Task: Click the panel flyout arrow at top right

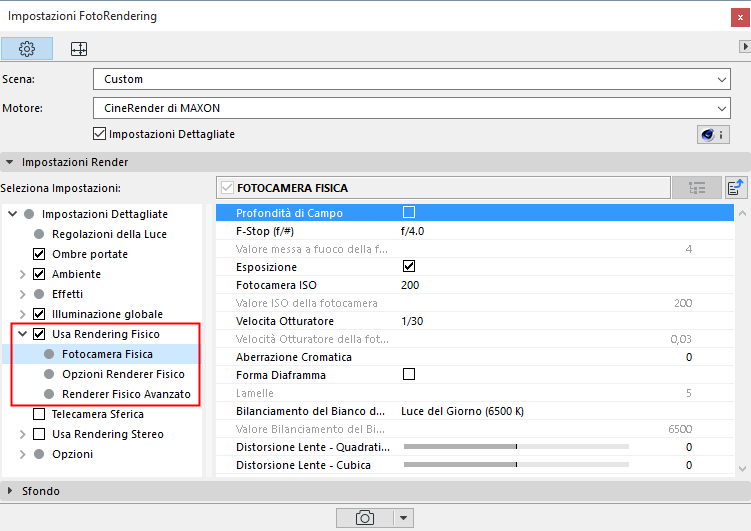Action: click(745, 46)
